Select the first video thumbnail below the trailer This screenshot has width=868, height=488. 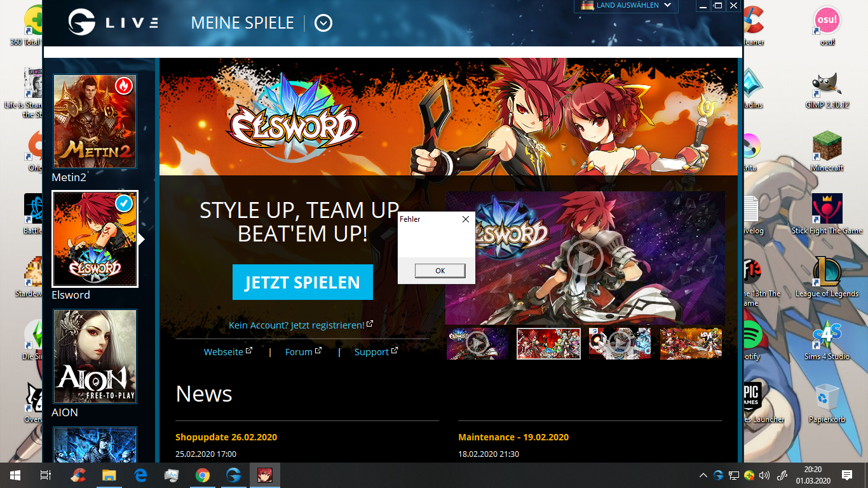tap(477, 344)
